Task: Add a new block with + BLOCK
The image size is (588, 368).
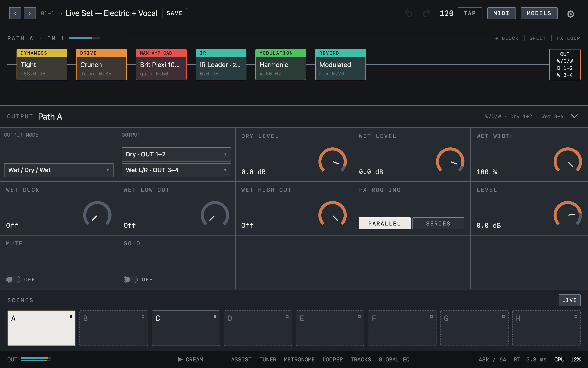Action: (507, 38)
